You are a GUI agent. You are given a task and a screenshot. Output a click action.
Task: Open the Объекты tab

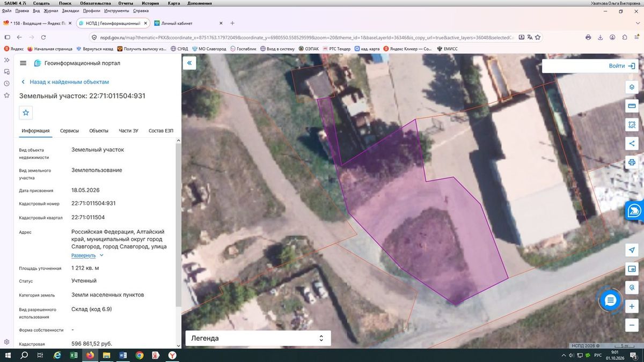pyautogui.click(x=99, y=131)
